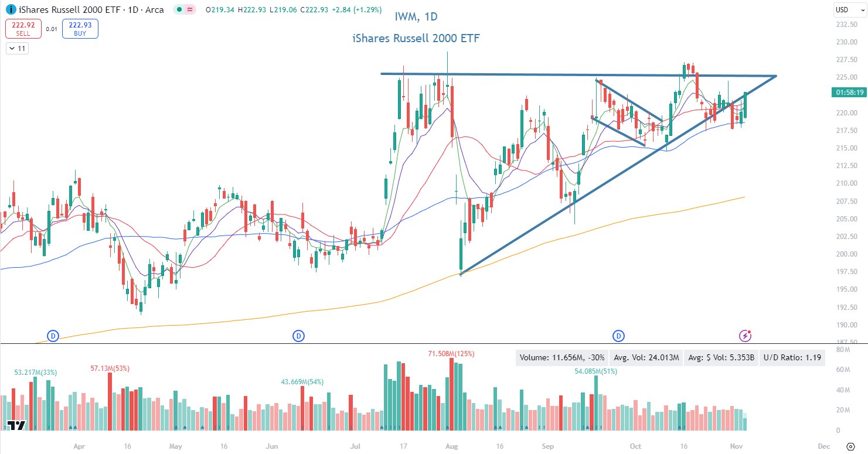Click the 71.508M(125%) volume label

tap(451, 354)
